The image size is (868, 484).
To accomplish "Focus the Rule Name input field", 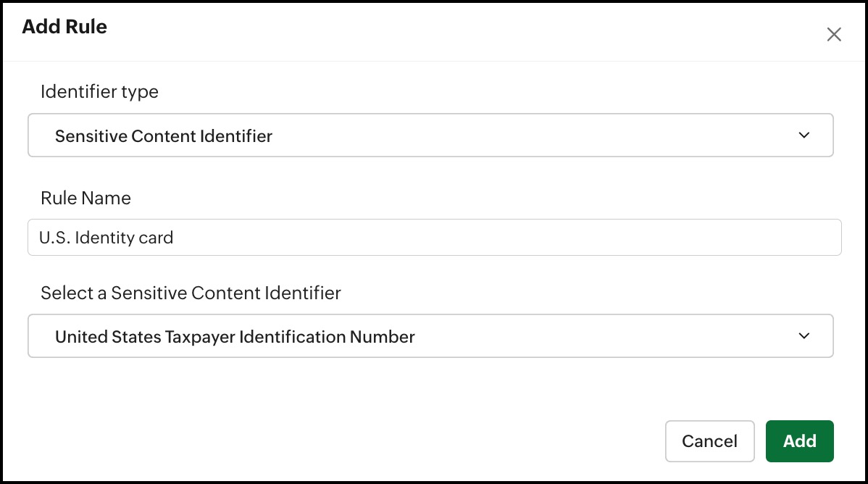I will click(x=435, y=238).
